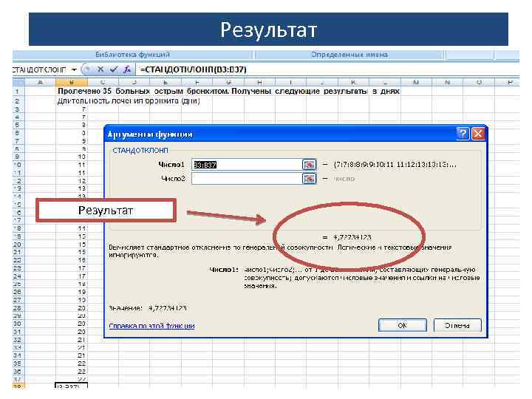Click the fx insert function icon
Image resolution: width=532 pixels, height=399 pixels.
point(127,69)
